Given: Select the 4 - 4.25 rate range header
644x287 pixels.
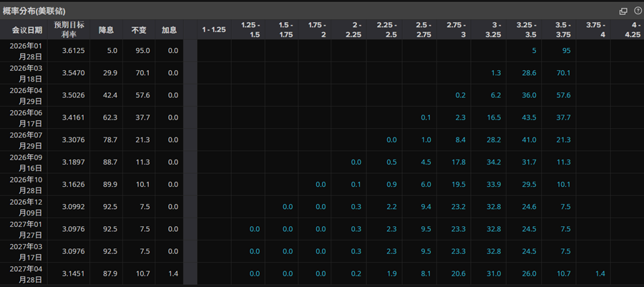Looking at the screenshot, I should (633, 30).
